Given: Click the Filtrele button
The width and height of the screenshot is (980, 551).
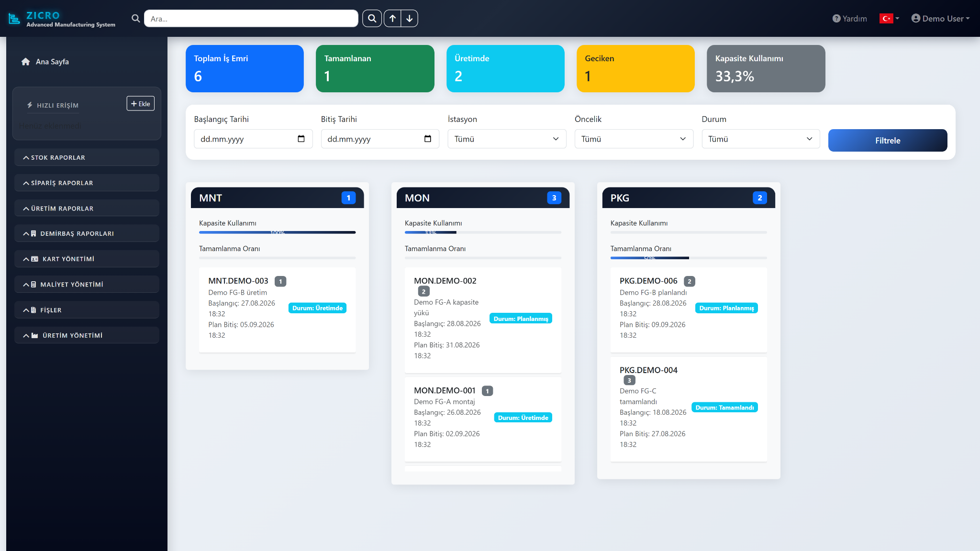Looking at the screenshot, I should 888,141.
